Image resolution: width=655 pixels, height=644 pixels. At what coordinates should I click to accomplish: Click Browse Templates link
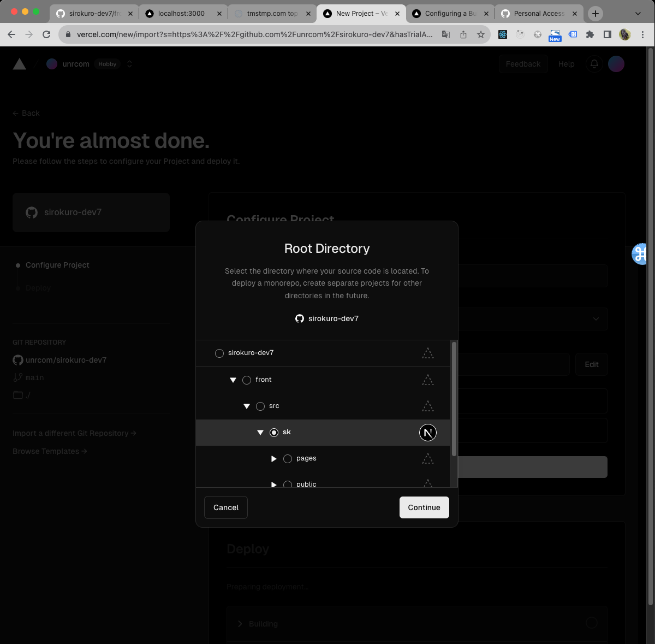50,451
